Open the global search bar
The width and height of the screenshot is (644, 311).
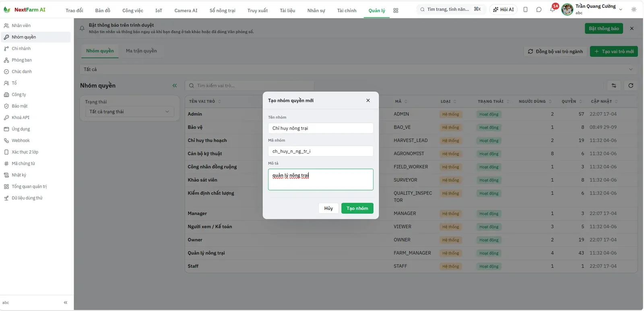click(451, 9)
